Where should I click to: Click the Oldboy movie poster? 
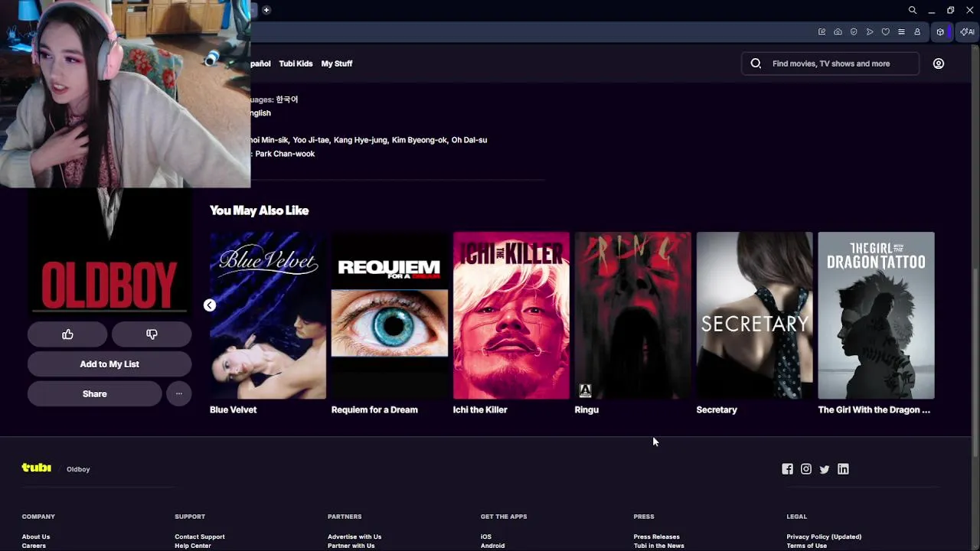(109, 251)
